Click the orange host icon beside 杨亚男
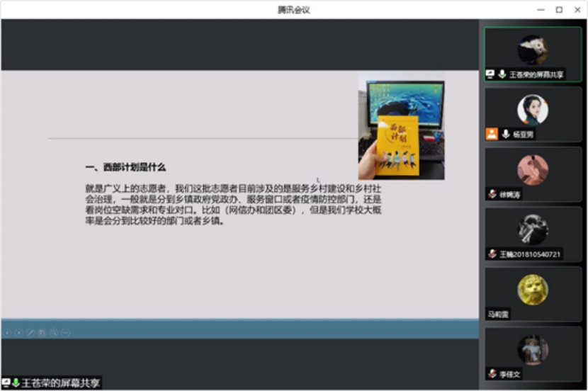Image resolution: width=588 pixels, height=391 pixels. tap(492, 134)
